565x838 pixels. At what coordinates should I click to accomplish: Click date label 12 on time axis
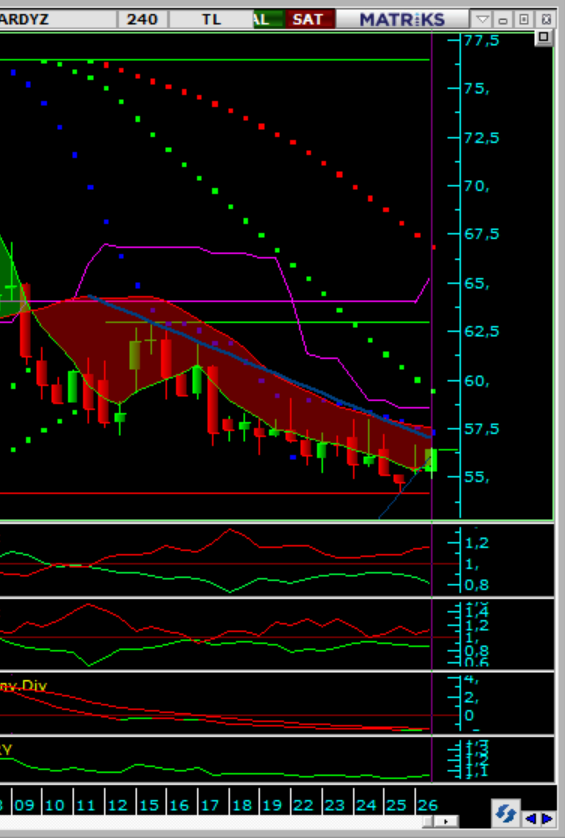click(118, 805)
